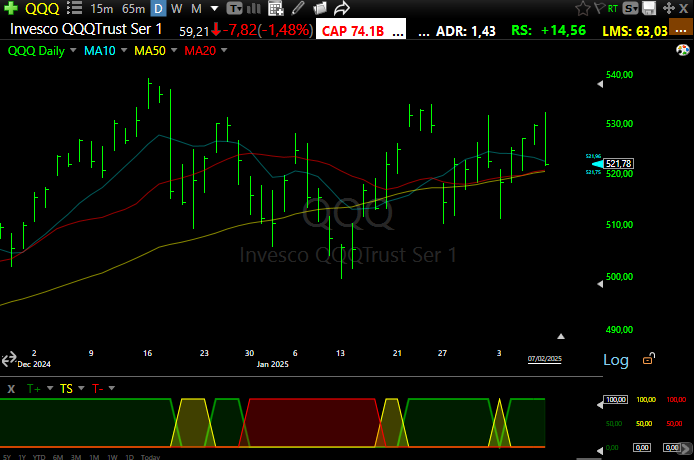The height and width of the screenshot is (460, 694).
Task: Click the share arrow icon
Action: pyautogui.click(x=342, y=8)
